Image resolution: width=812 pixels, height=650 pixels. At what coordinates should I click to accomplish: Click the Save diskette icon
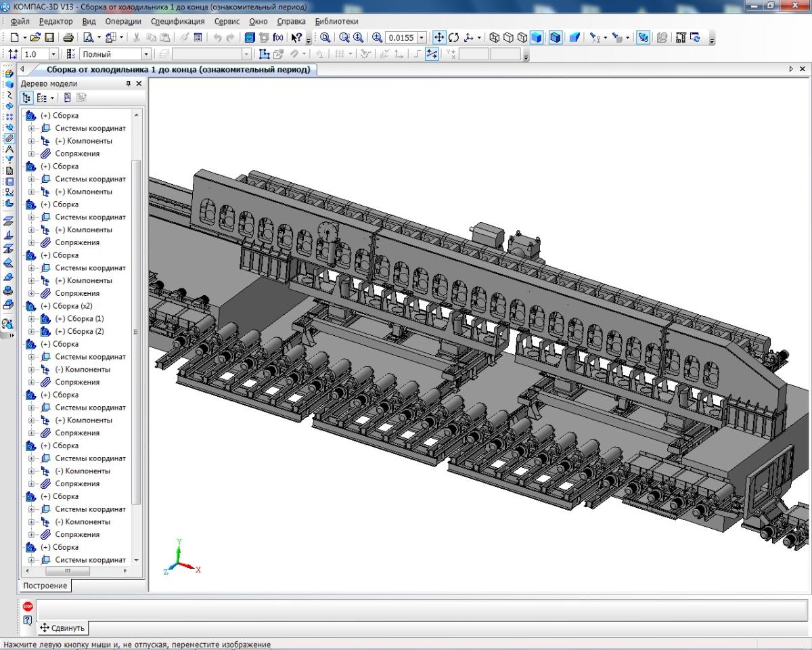tap(49, 38)
